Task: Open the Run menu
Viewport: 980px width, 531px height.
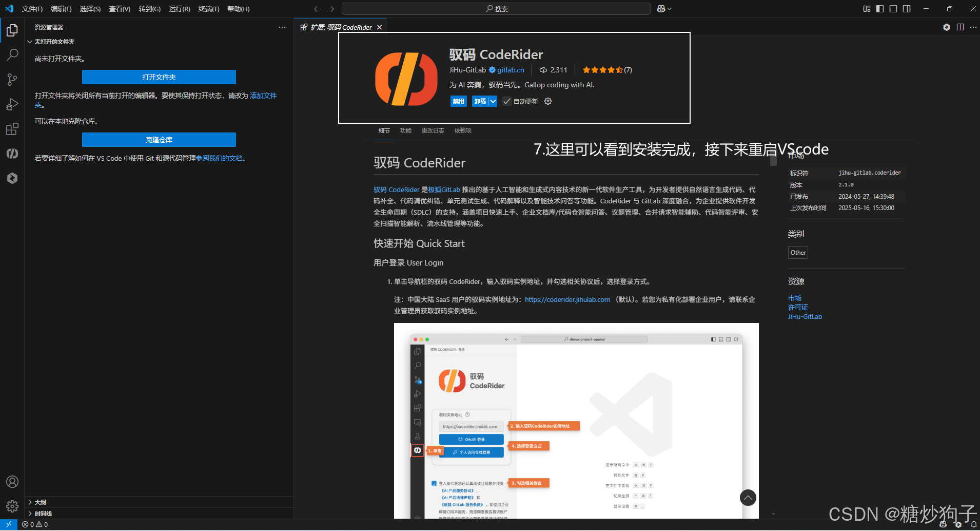Action: [x=179, y=9]
